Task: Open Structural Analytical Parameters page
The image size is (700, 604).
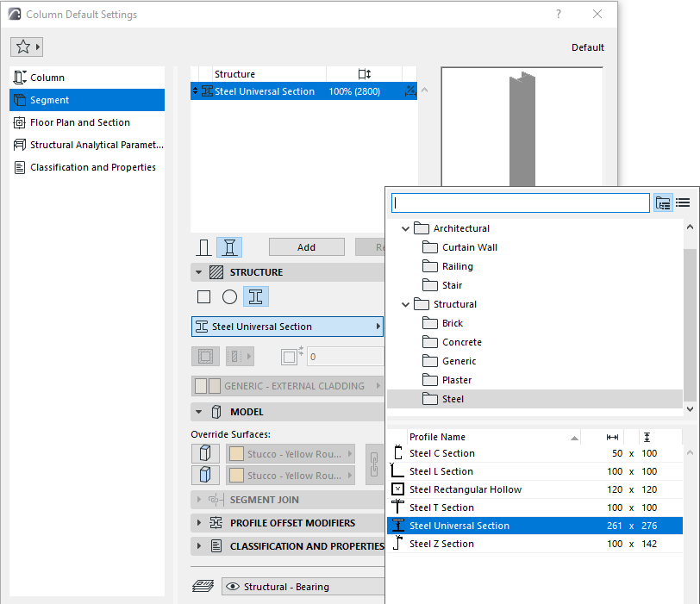Action: [86, 145]
